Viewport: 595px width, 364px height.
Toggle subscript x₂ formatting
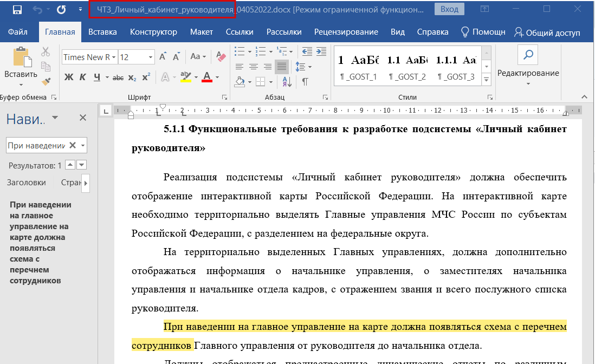coord(132,77)
